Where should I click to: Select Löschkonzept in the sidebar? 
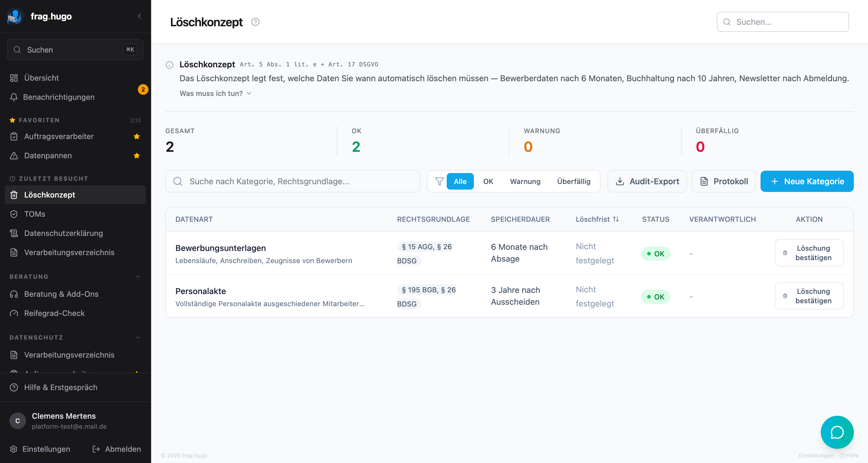pos(75,195)
